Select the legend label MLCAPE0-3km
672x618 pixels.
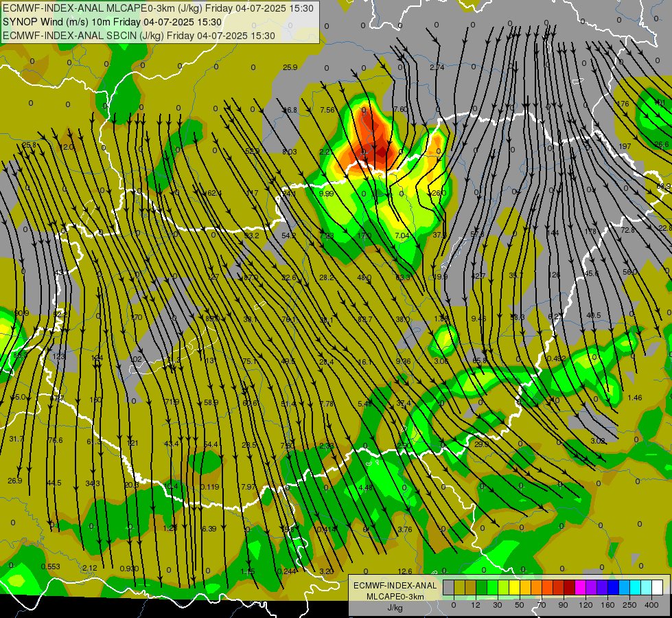tap(395, 597)
